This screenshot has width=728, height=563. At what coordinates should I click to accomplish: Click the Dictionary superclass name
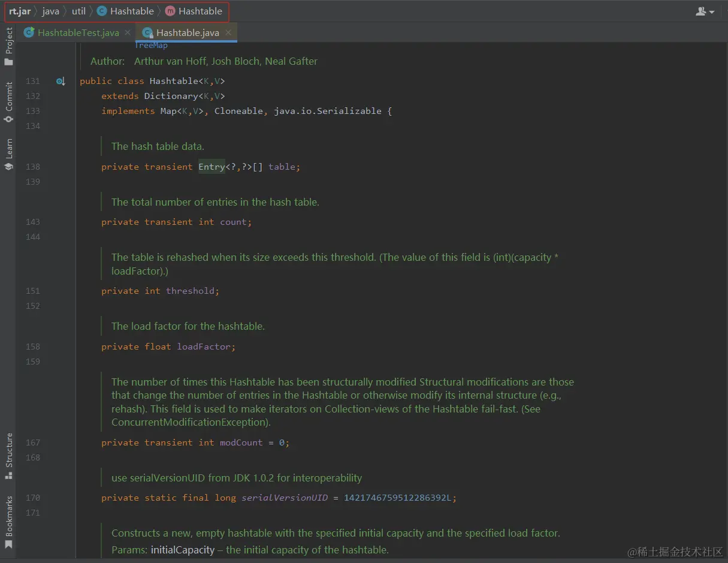coord(171,96)
